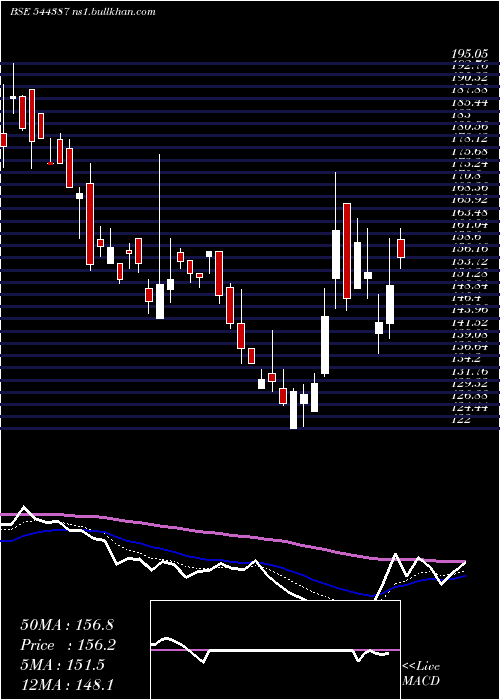Click the Price : 156.2 readout

pos(68,645)
